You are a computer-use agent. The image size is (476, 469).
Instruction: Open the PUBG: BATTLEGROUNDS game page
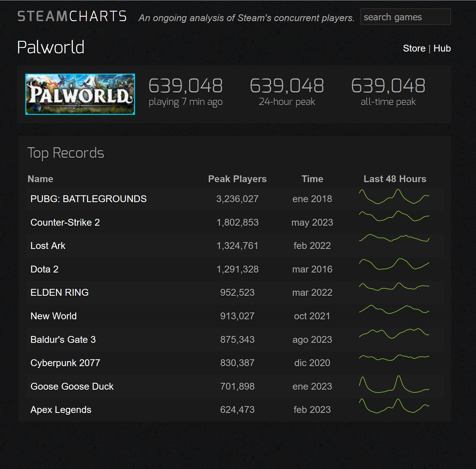coord(89,199)
